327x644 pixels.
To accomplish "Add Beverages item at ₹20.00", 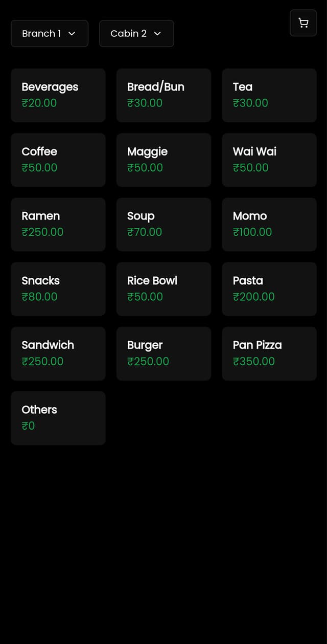I will coord(58,95).
